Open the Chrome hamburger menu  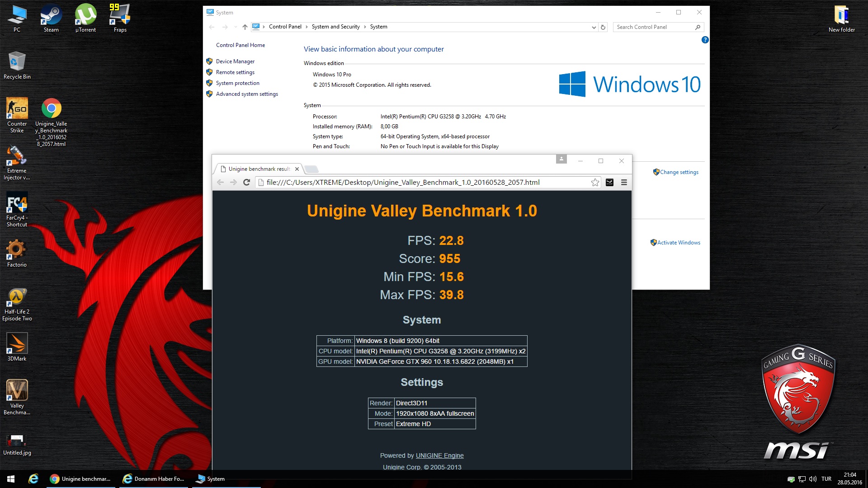pyautogui.click(x=624, y=183)
